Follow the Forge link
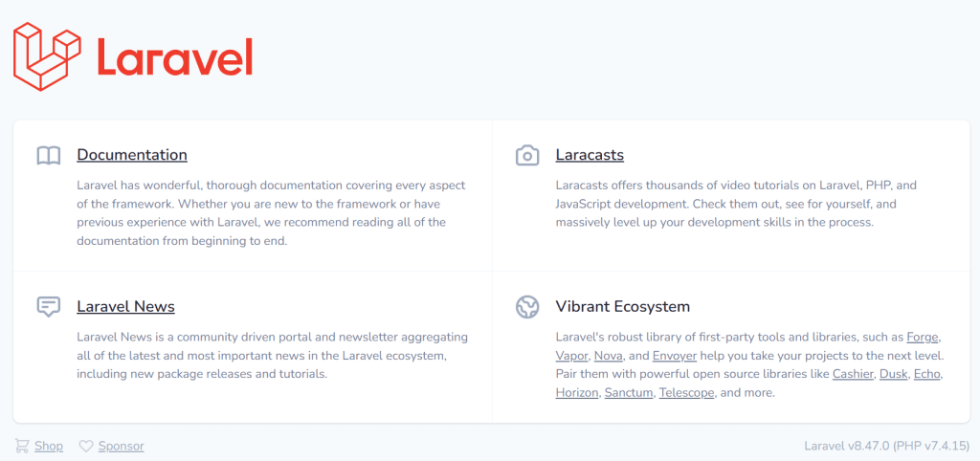 click(924, 337)
